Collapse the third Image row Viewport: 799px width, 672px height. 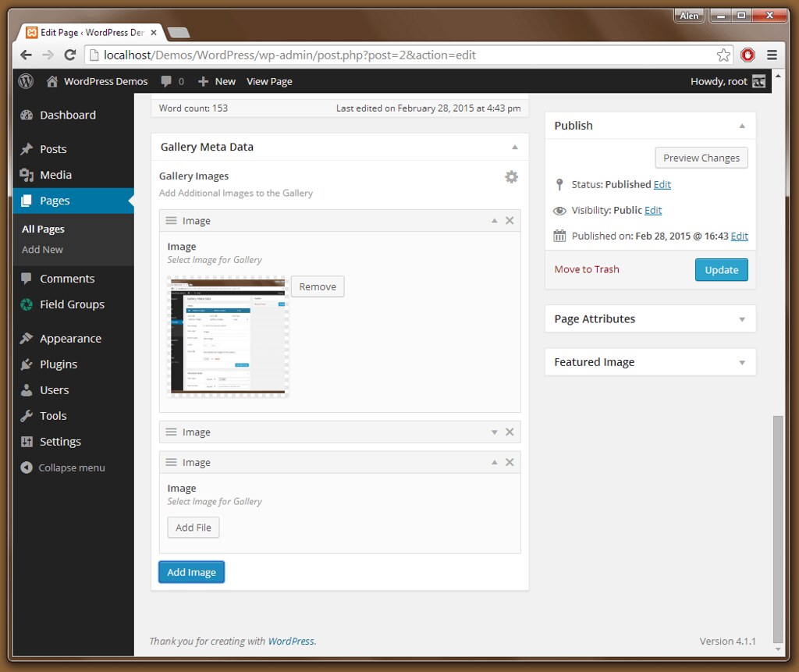coord(494,463)
